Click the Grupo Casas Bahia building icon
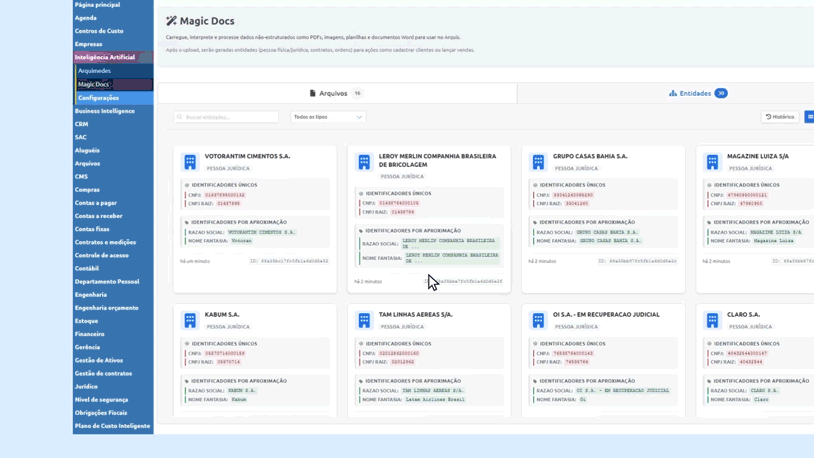Viewport: 814px width, 458px height. pyautogui.click(x=538, y=162)
